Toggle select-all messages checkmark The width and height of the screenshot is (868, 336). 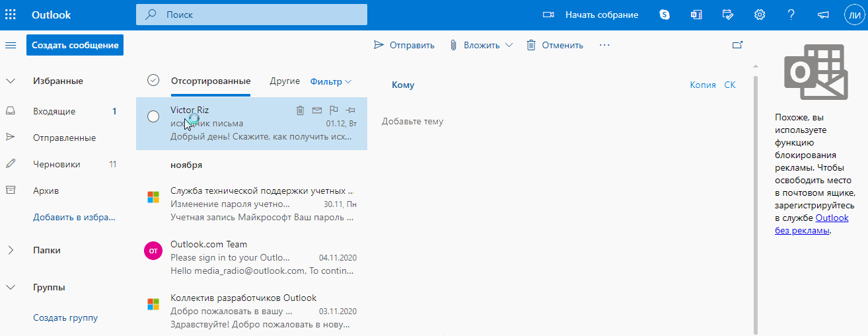click(153, 80)
